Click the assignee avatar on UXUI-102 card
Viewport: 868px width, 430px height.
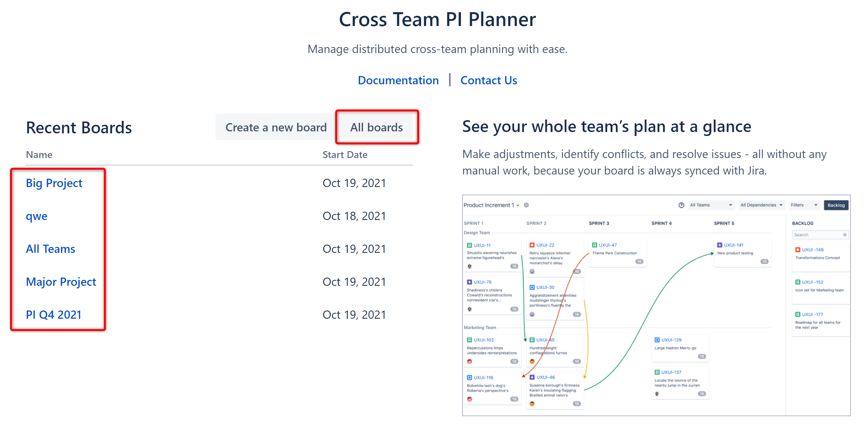469,361
